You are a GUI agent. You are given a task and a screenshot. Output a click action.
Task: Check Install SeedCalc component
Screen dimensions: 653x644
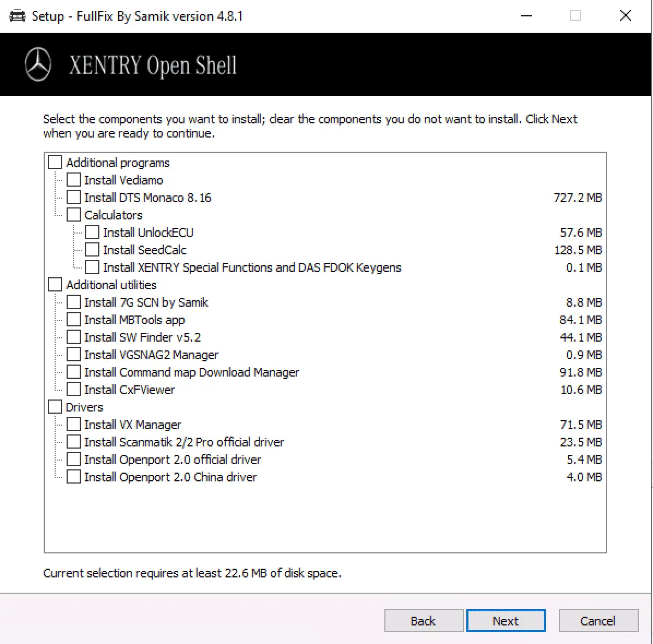pos(92,250)
